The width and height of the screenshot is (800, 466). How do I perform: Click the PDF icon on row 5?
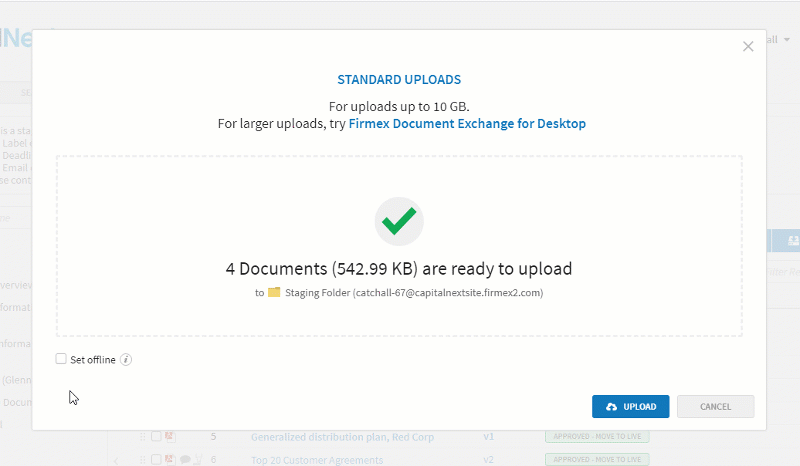(170, 437)
